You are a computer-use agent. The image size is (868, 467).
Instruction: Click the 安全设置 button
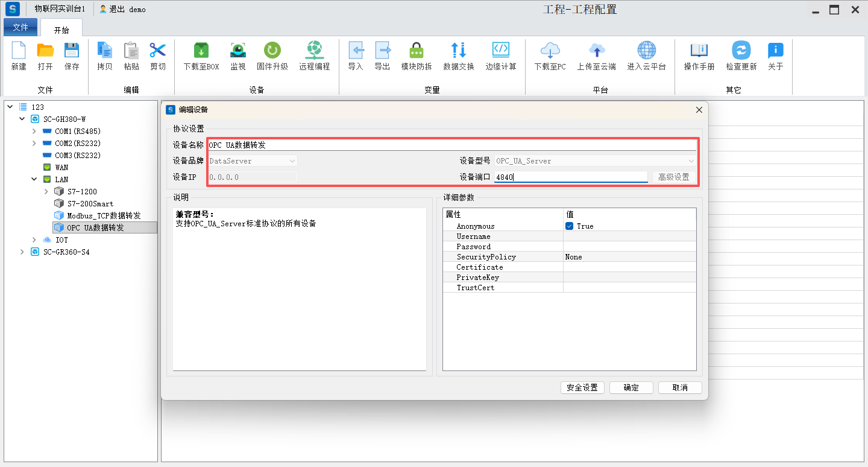pos(582,387)
